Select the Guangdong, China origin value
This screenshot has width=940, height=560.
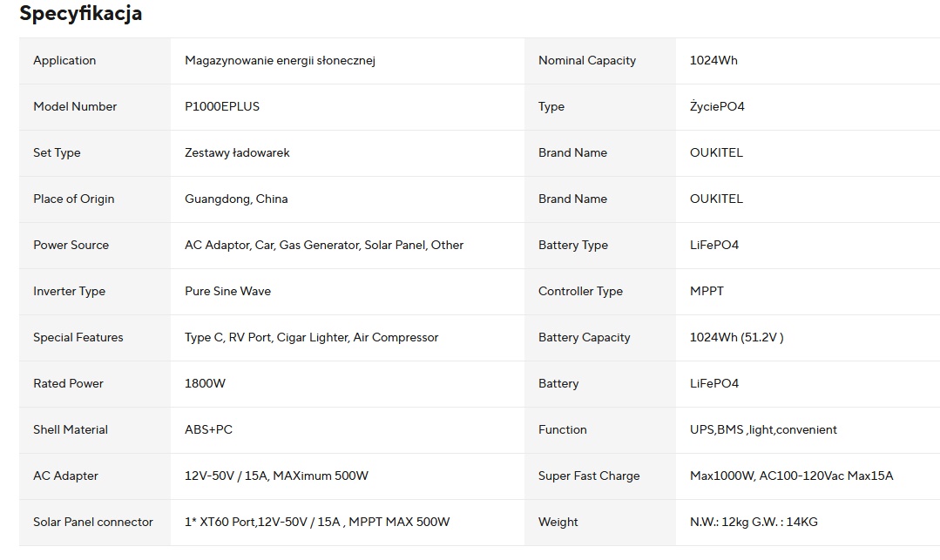click(236, 199)
